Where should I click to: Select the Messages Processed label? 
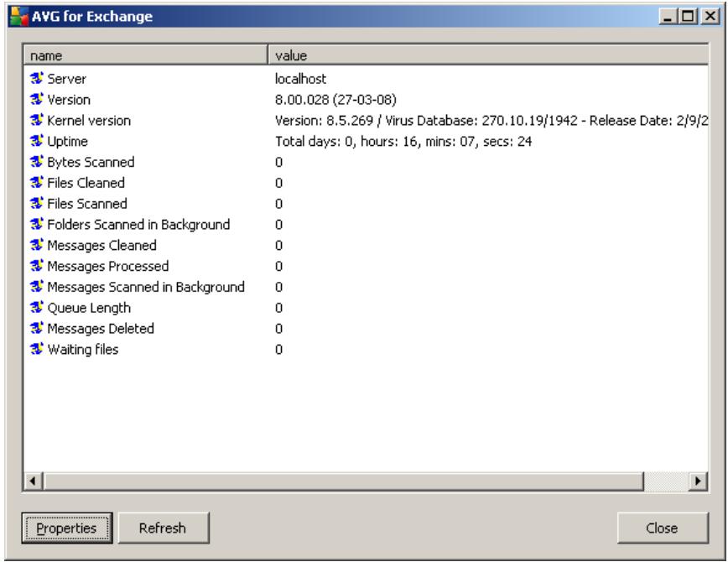click(108, 266)
